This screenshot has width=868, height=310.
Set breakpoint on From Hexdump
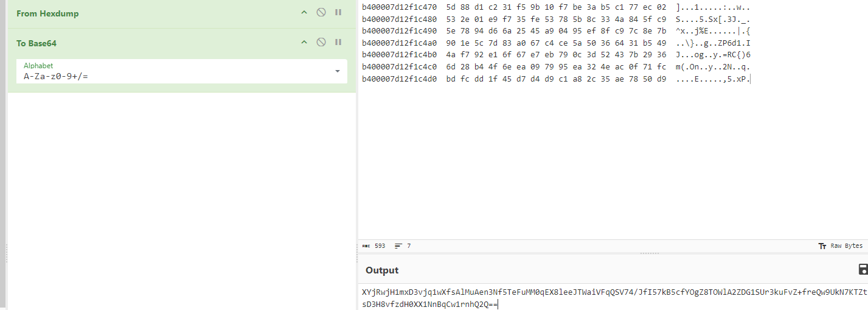tap(338, 12)
